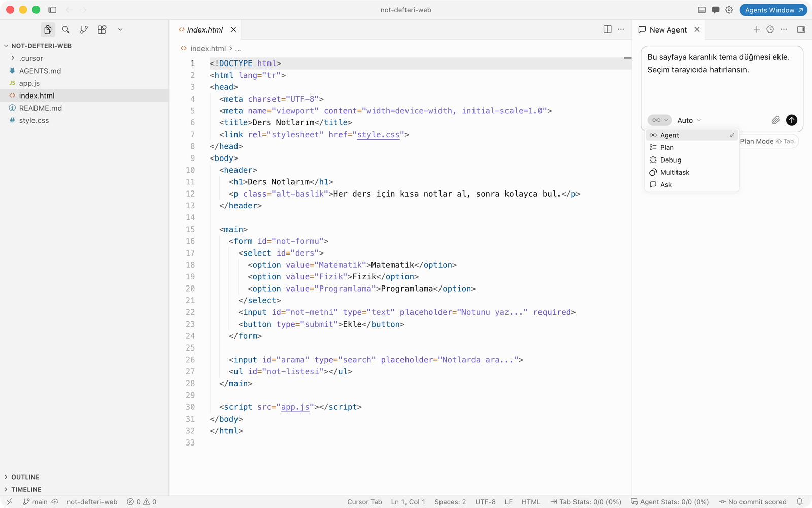Choose Ask mode from the list
812x508 pixels.
coord(692,185)
